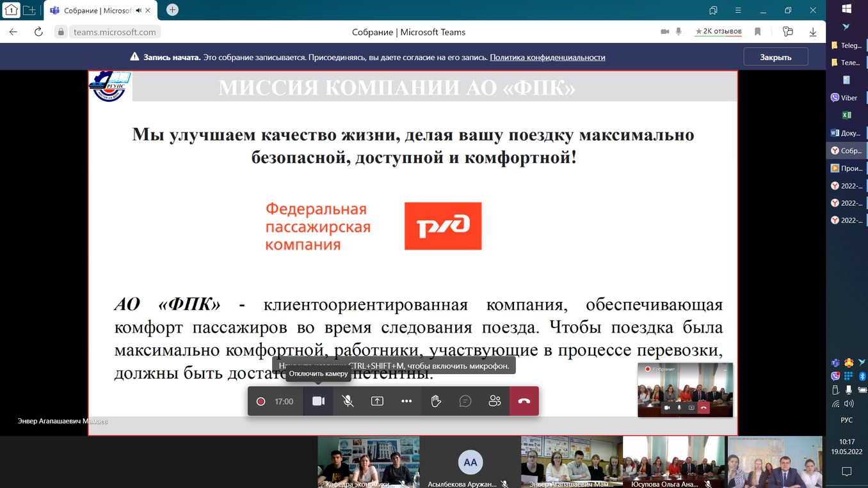Open the first Teleg... folder in taskbar

click(847, 45)
